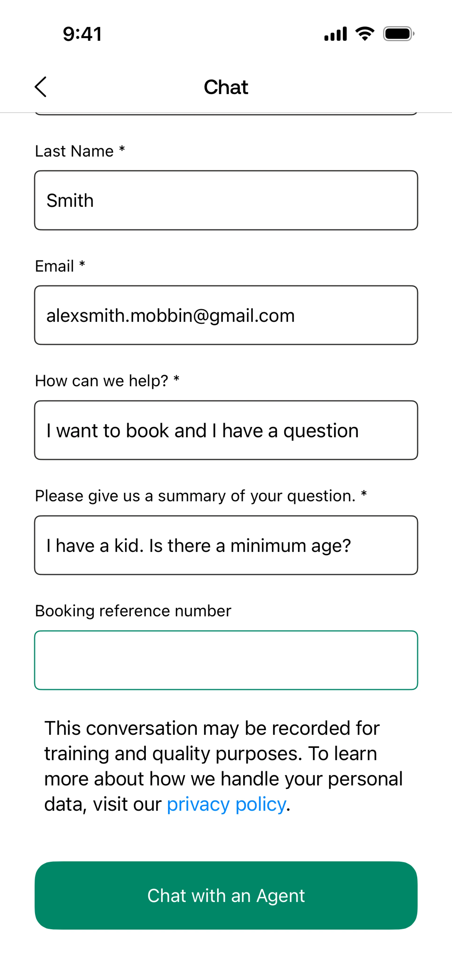Focus the Last Name field containing Smith

point(226,200)
